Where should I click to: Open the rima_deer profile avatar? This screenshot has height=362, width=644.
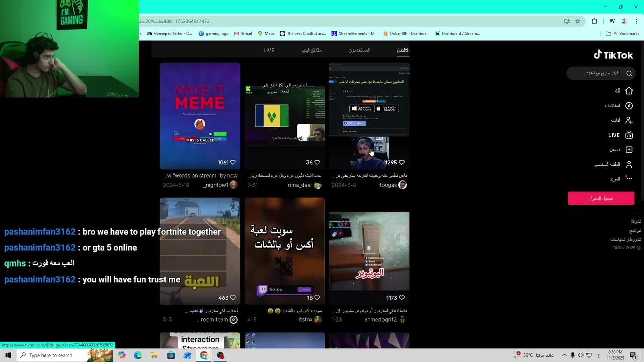coord(317,185)
